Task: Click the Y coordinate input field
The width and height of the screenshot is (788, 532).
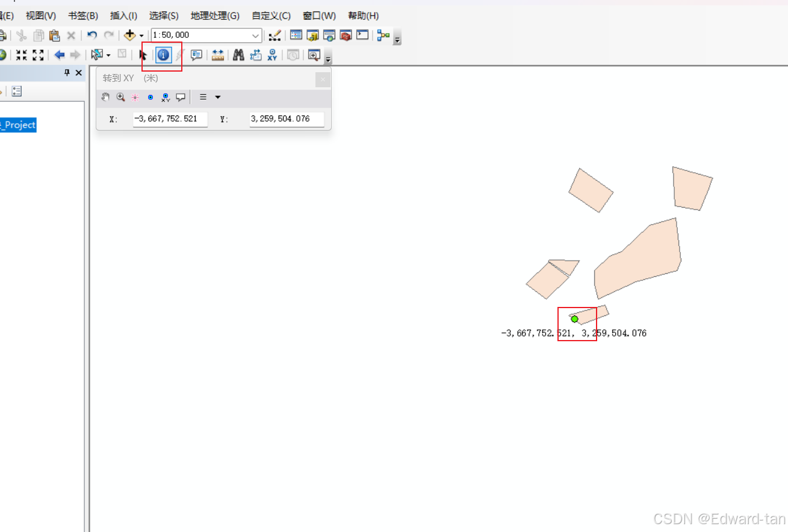Action: 287,119
